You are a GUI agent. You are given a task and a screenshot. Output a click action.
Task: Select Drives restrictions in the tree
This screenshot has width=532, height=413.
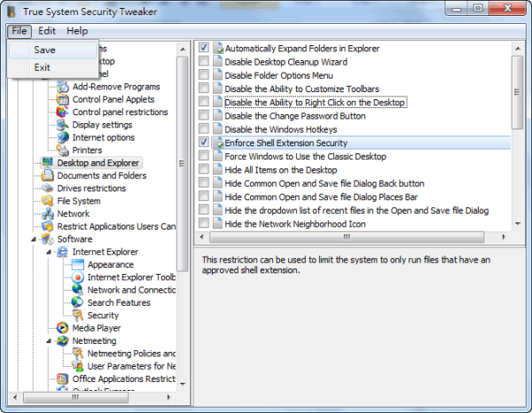point(91,189)
